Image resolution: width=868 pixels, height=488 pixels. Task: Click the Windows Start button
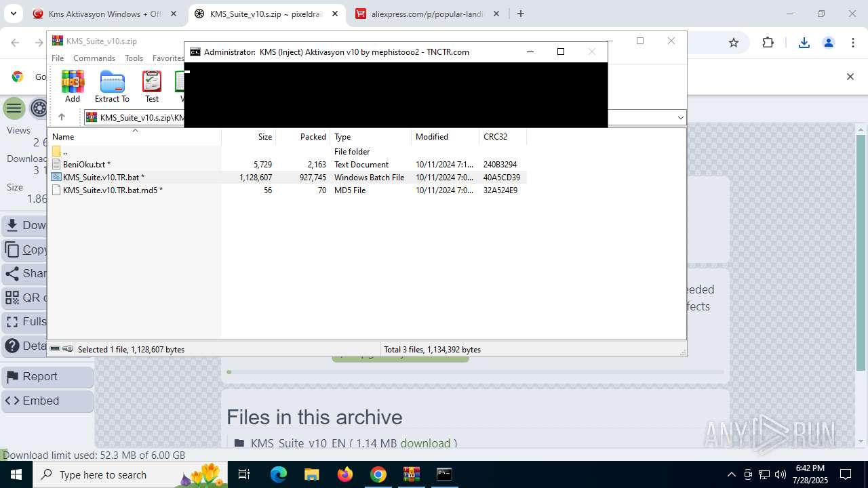(16, 474)
